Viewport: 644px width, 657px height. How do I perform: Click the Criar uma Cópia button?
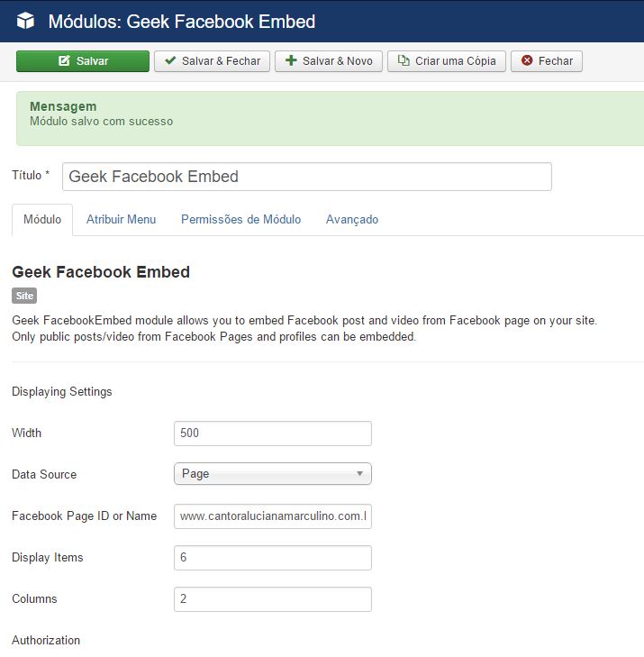(x=447, y=61)
